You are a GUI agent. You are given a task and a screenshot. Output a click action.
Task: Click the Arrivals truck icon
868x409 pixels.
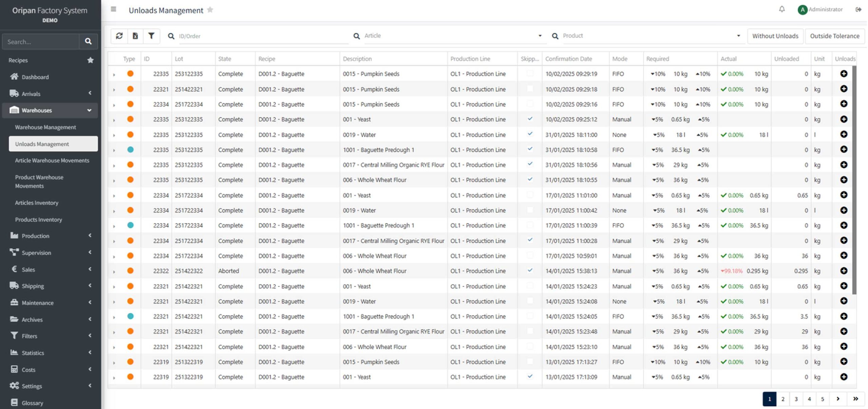click(14, 93)
